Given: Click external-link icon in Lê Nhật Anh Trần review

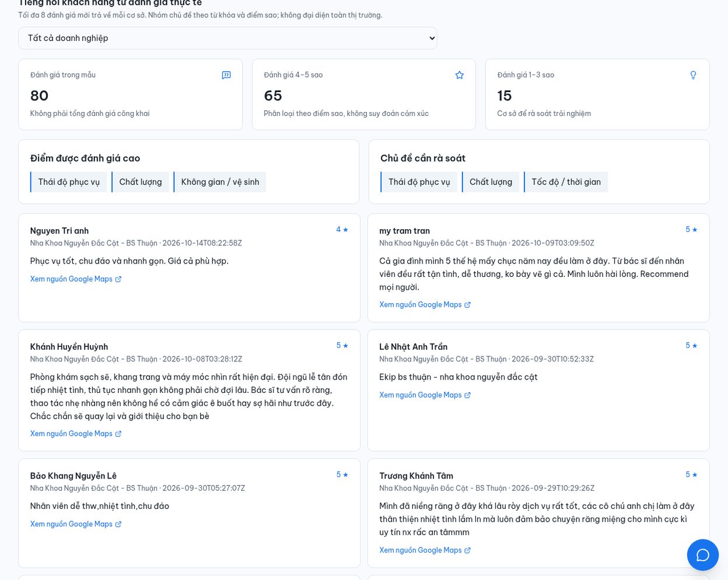Looking at the screenshot, I should click(467, 395).
